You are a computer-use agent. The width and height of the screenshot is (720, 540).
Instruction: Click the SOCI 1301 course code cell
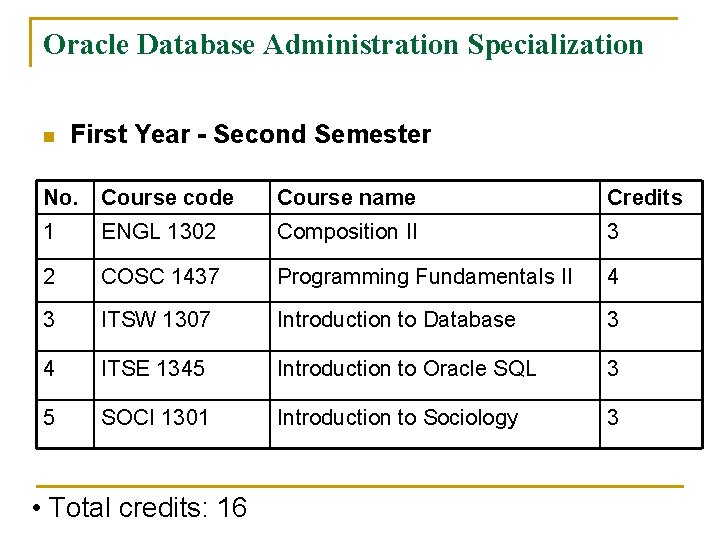tap(155, 418)
